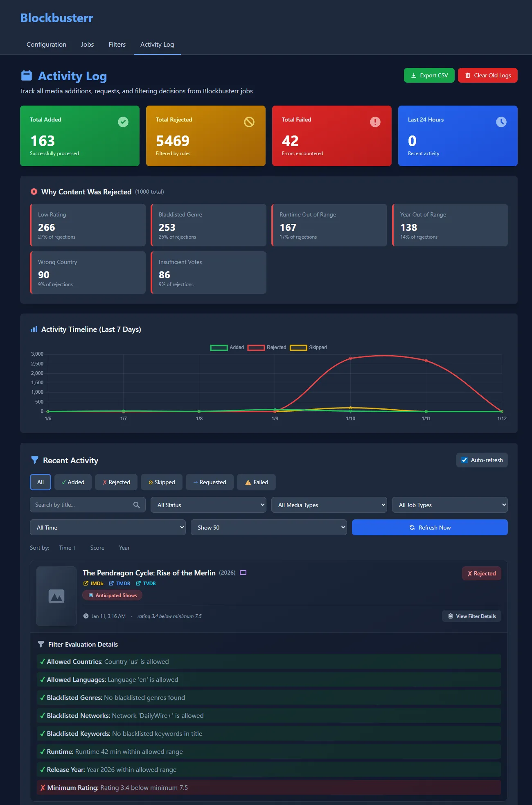Click the trash icon in Clear Old Logs button

point(468,75)
